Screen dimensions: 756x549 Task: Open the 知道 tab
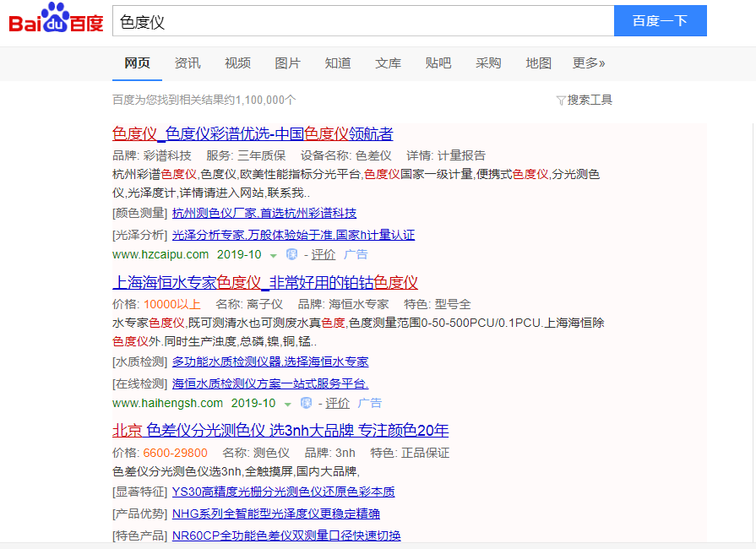pos(338,63)
